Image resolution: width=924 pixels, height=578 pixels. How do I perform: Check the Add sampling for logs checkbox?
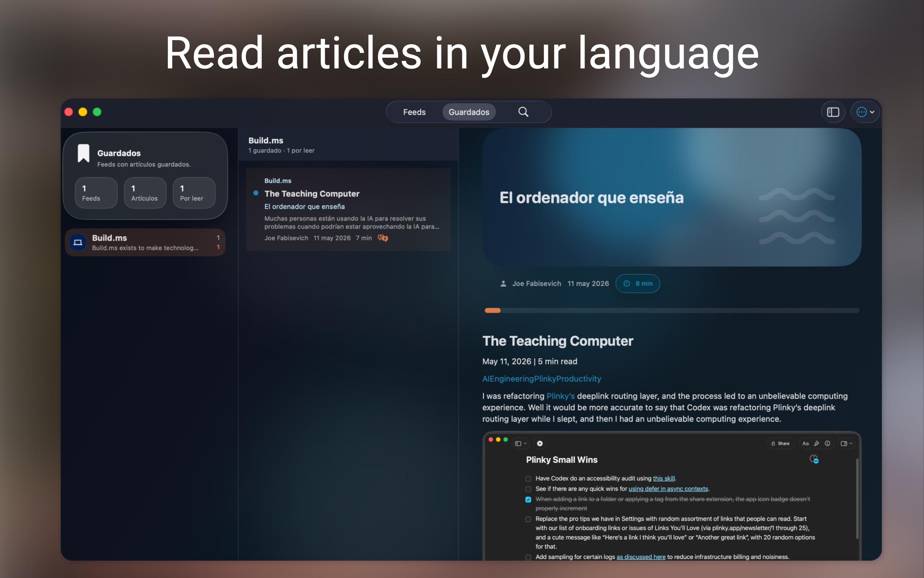coord(528,557)
